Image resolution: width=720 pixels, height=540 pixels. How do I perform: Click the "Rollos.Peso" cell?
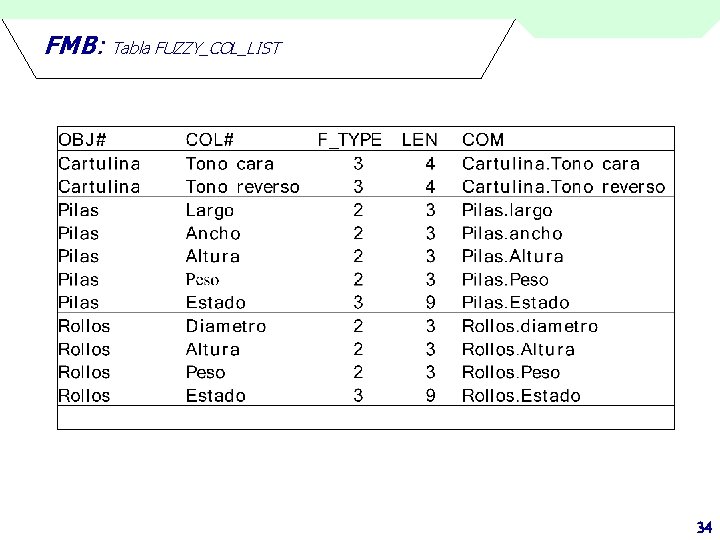tap(511, 372)
